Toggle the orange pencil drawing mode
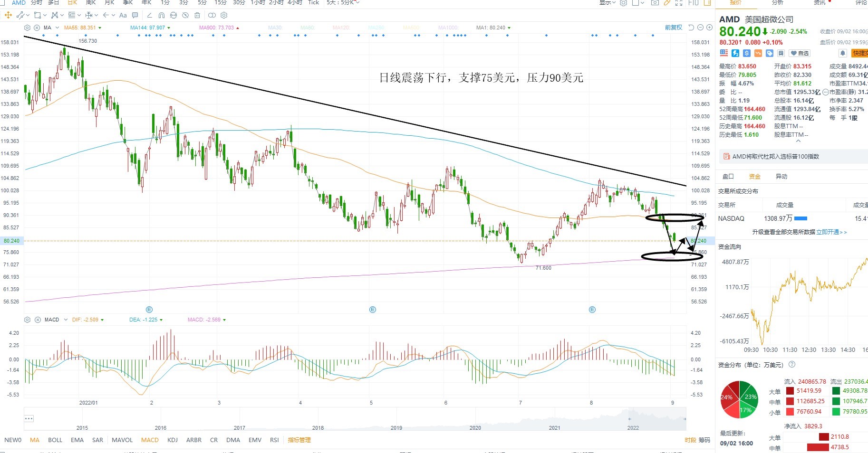 (667, 2)
